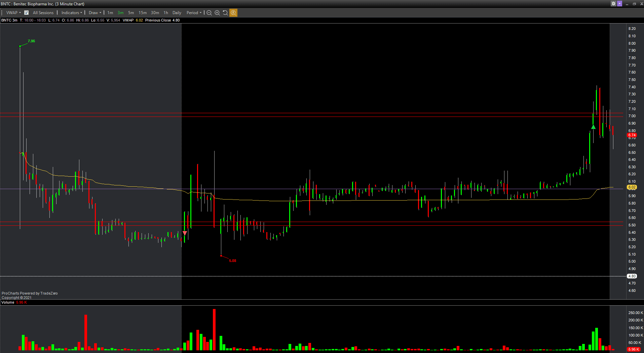Close the BNTC chart window
The image size is (644, 353).
click(641, 4)
